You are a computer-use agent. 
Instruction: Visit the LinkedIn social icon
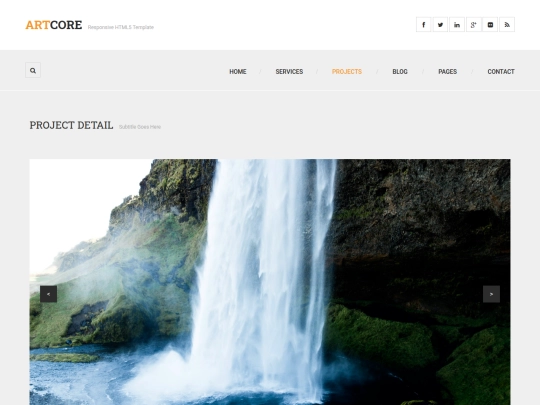coord(457,24)
